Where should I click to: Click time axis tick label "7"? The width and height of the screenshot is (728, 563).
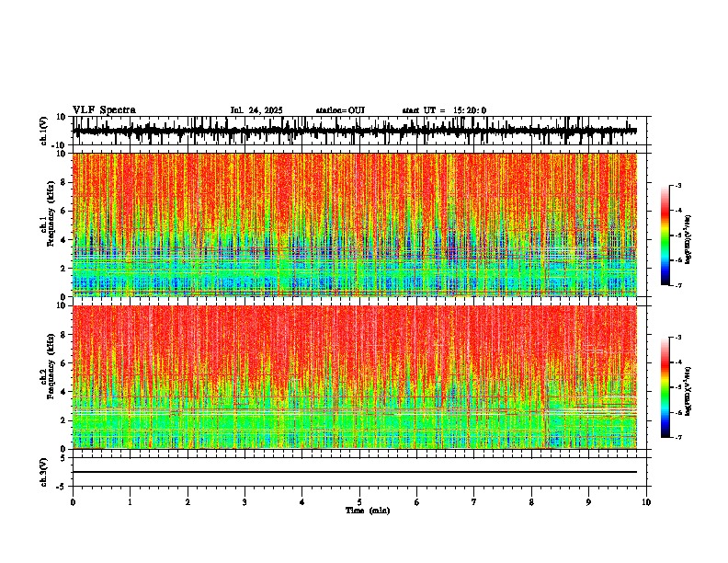[474, 502]
